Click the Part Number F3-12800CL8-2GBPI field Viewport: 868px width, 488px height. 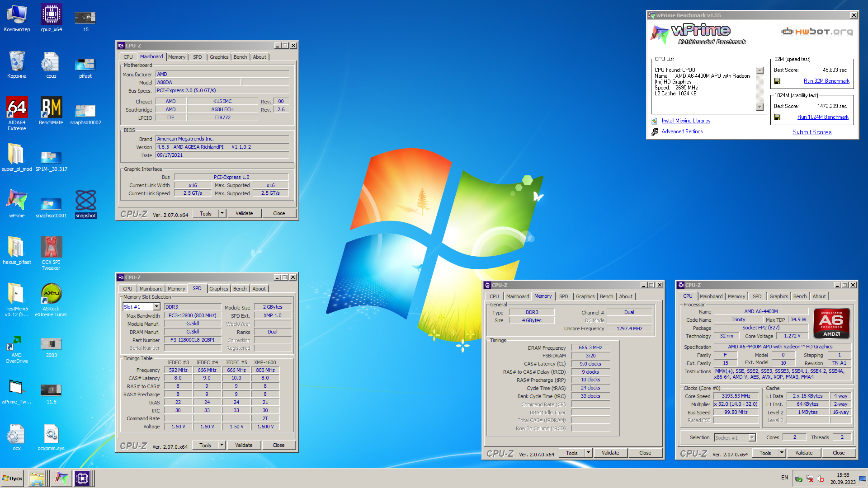[x=193, y=340]
